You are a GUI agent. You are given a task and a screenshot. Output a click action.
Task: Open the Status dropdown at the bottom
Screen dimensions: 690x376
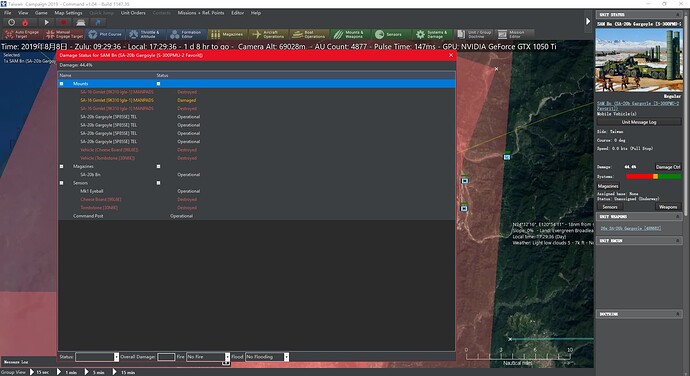[97, 357]
